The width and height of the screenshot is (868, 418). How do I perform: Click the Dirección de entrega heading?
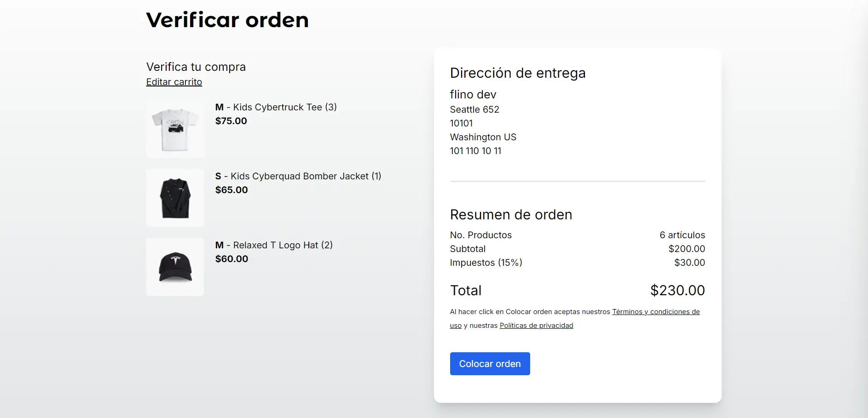(518, 73)
